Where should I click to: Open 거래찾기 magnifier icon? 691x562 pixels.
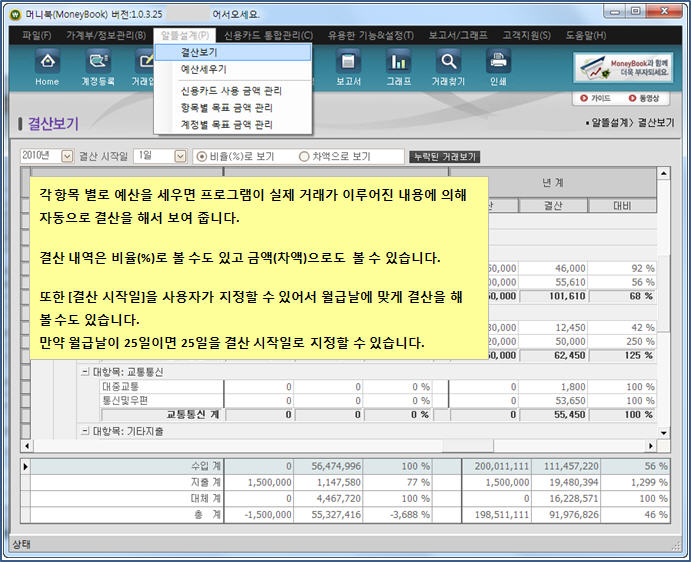(448, 66)
